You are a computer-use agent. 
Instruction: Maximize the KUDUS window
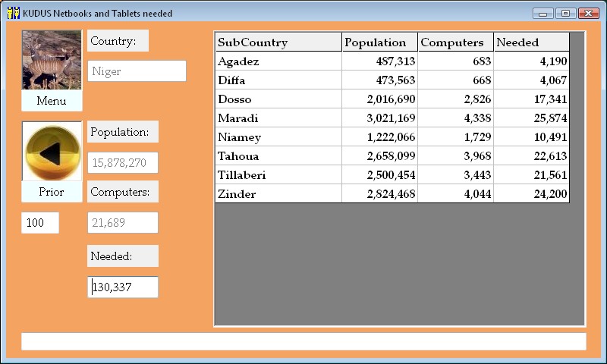click(x=565, y=13)
